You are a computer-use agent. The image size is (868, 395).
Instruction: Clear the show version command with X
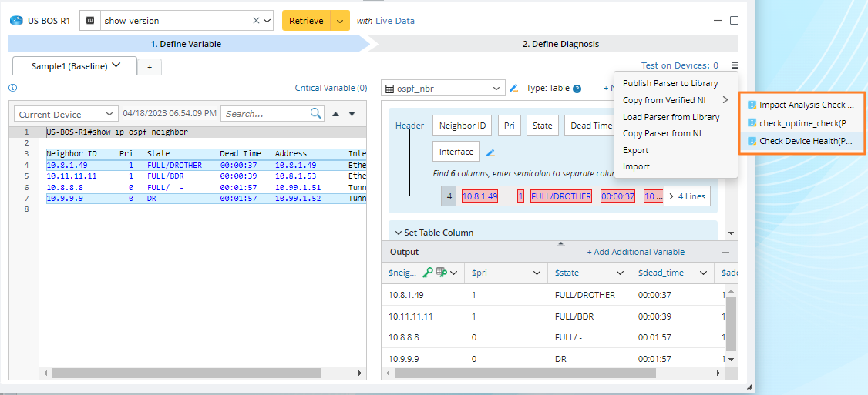pyautogui.click(x=257, y=21)
